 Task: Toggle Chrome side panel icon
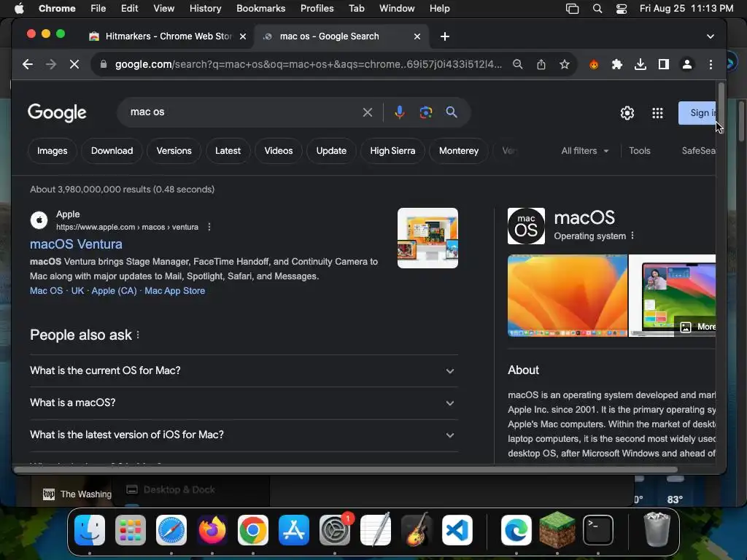(664, 64)
